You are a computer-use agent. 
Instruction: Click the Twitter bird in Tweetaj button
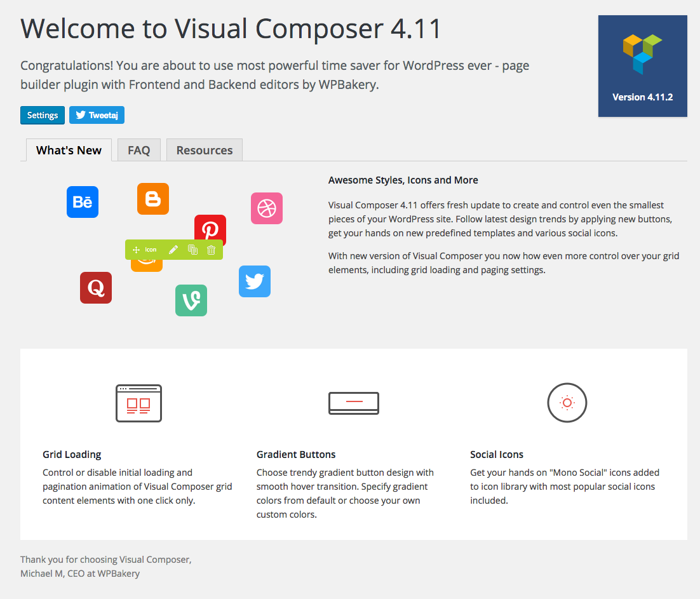[81, 115]
